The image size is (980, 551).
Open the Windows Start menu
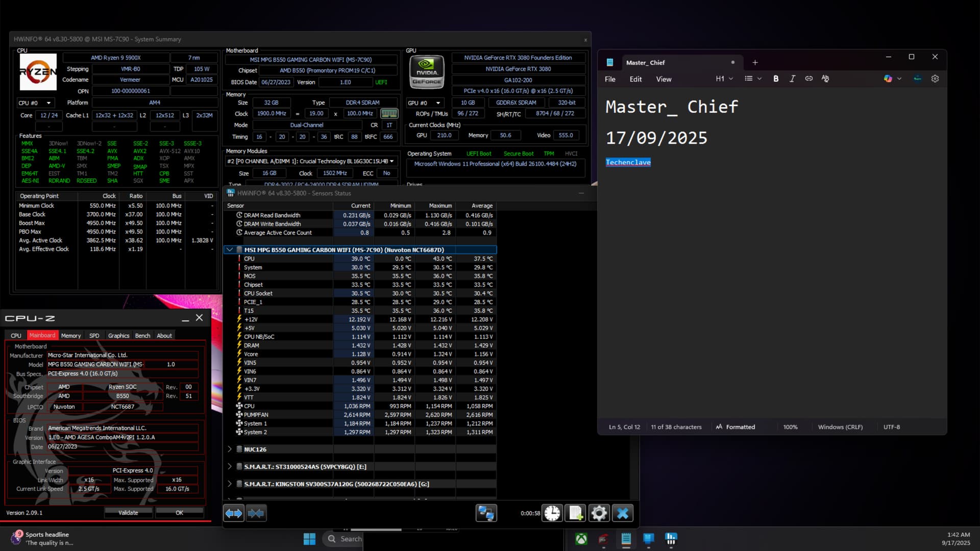pos(309,539)
